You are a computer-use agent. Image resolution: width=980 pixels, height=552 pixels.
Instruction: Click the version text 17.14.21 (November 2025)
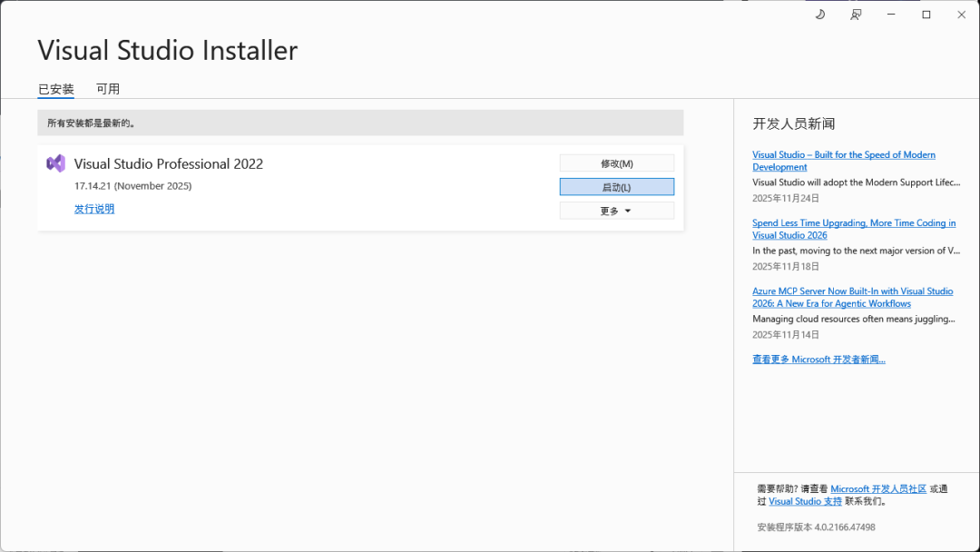coord(133,186)
